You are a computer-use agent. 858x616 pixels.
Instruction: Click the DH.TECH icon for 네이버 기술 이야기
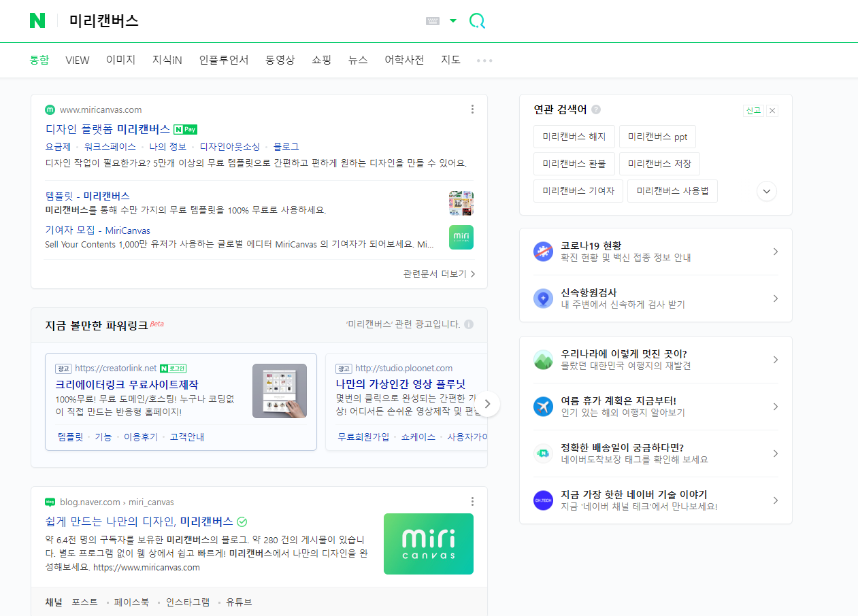543,500
